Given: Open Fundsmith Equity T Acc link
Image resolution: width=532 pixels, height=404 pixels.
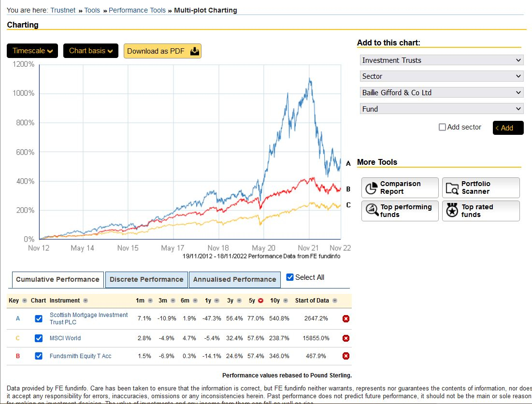Looking at the screenshot, I should click(x=80, y=356).
